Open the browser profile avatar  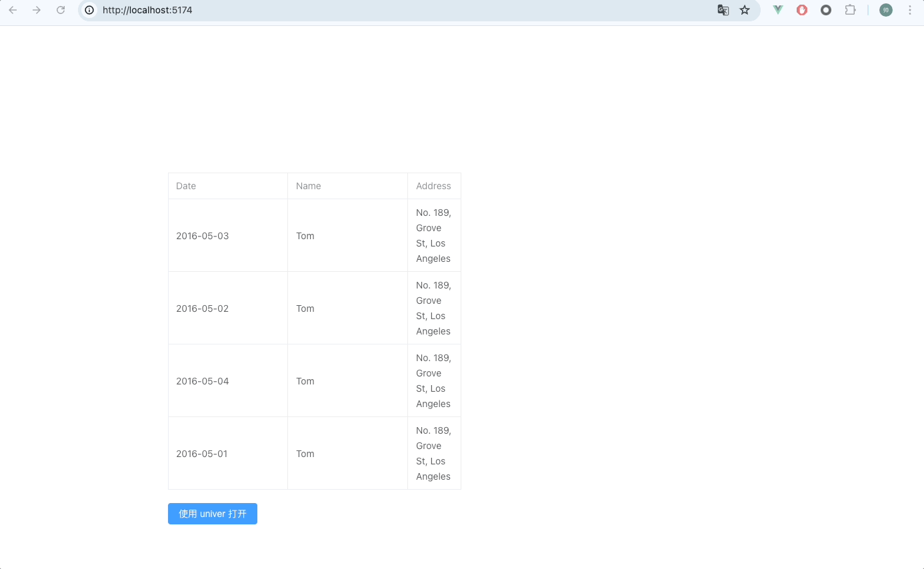(885, 10)
